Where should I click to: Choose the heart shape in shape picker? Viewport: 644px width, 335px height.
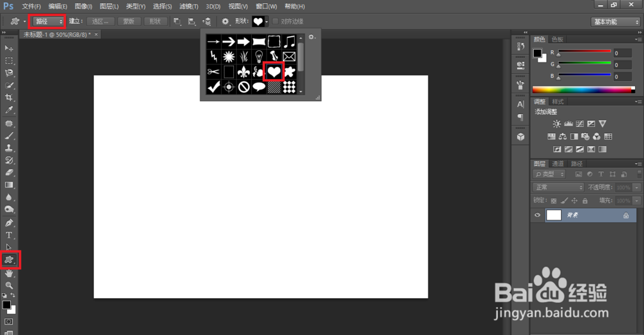click(x=274, y=72)
